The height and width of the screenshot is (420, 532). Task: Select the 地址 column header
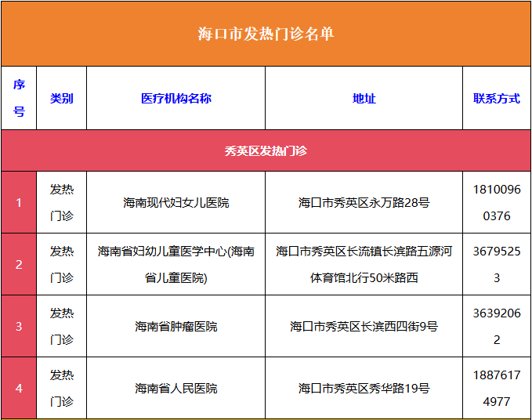coord(364,99)
